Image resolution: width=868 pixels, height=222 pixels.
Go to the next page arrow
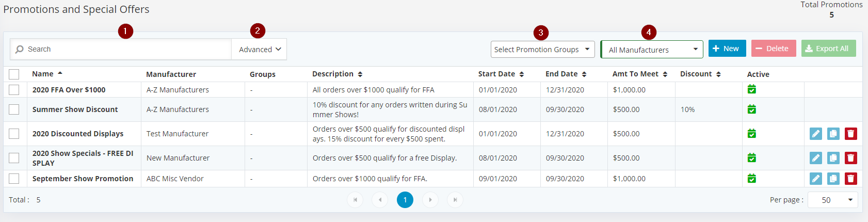(x=430, y=200)
